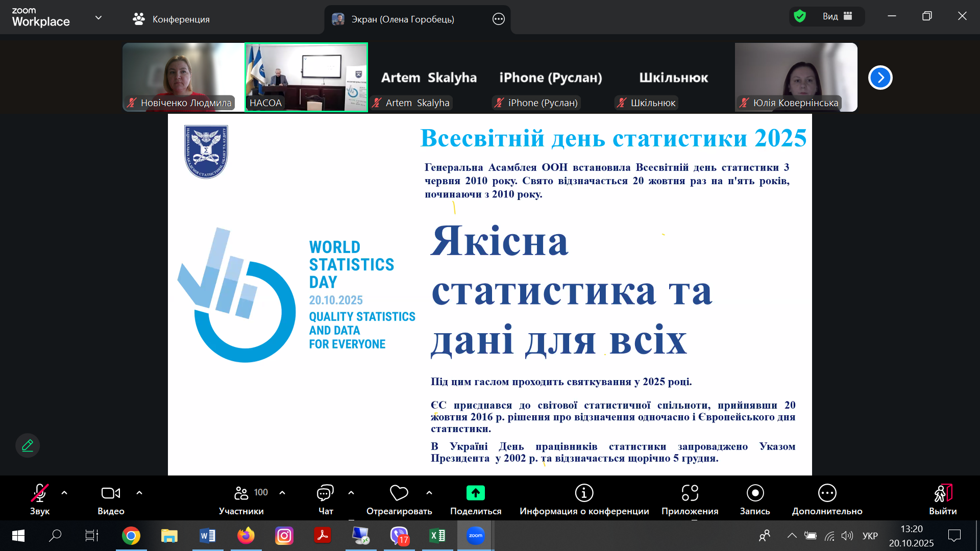Screen dimensions: 980x551
Task: Click the Выйти leave button
Action: point(942,499)
